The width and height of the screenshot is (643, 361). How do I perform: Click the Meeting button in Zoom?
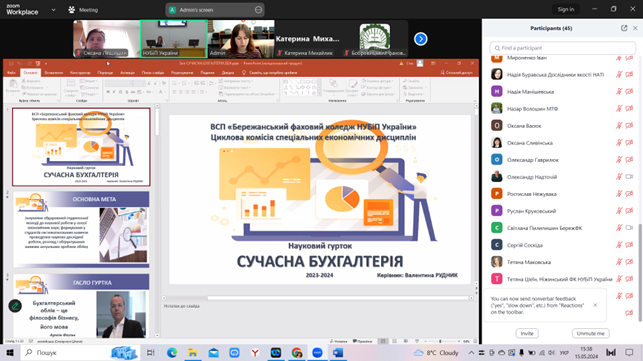83,10
